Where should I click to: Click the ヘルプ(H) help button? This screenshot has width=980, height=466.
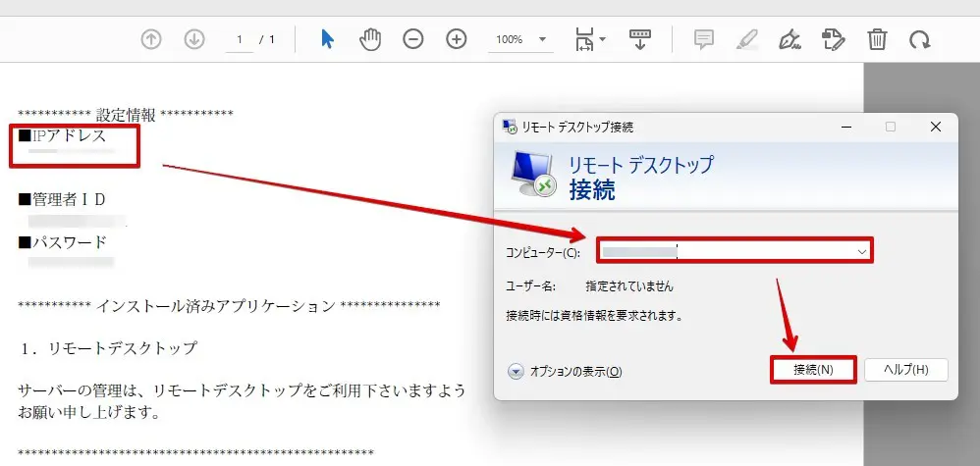pos(905,370)
